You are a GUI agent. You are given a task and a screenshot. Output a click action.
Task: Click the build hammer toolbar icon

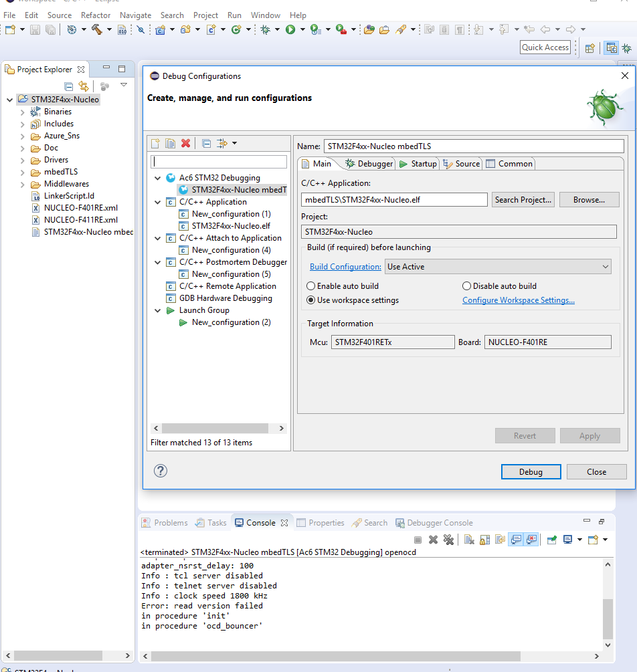[x=96, y=29]
